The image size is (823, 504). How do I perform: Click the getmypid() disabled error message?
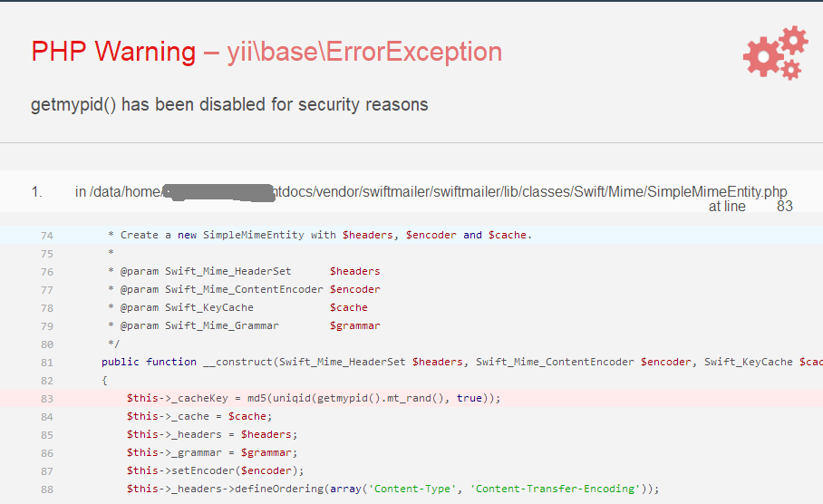click(x=229, y=104)
